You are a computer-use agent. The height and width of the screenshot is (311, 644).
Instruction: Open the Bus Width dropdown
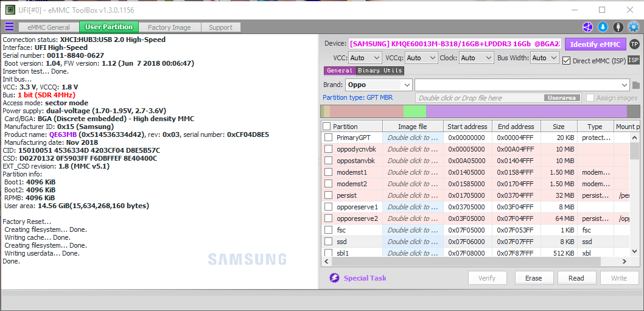pyautogui.click(x=545, y=58)
